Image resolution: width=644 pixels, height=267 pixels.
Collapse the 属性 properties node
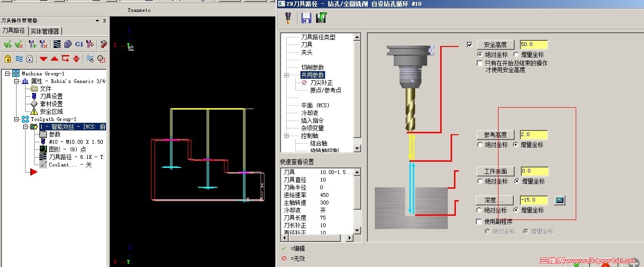coord(17,81)
